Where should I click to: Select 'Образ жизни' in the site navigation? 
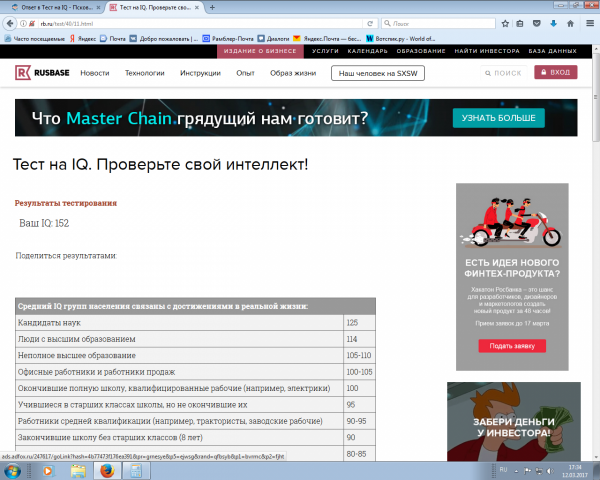coord(292,73)
